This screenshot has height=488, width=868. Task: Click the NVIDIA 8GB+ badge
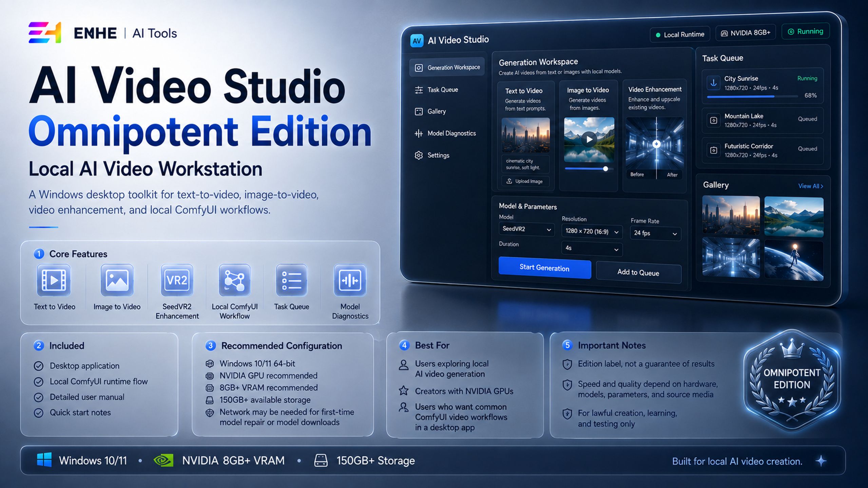click(x=746, y=33)
